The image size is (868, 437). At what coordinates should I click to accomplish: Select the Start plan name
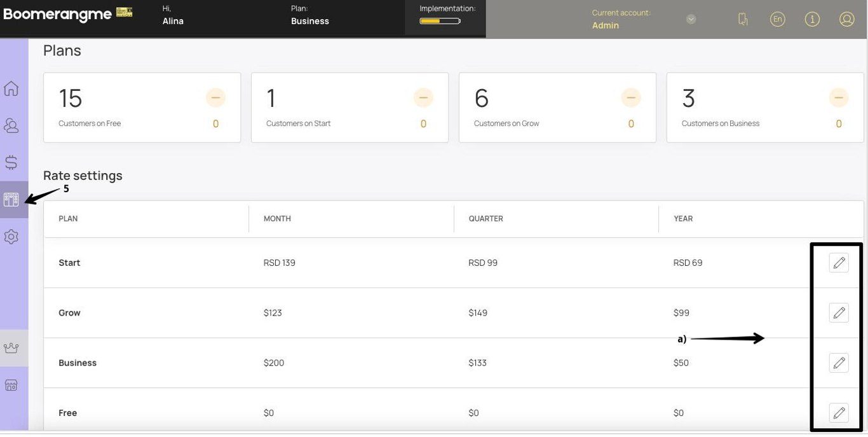click(x=69, y=263)
